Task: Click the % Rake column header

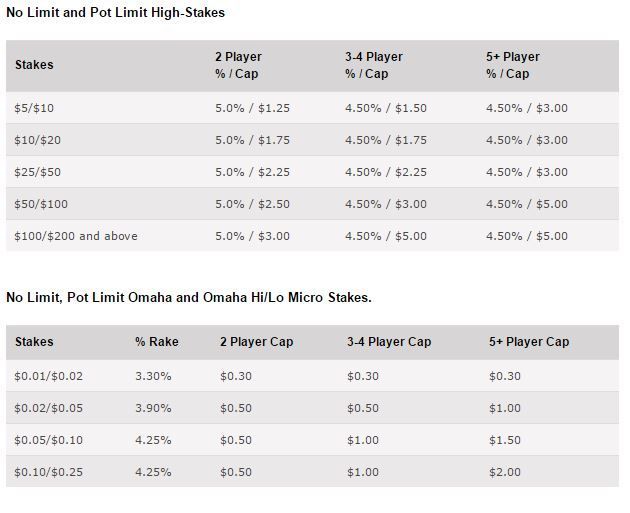Action: (157, 342)
